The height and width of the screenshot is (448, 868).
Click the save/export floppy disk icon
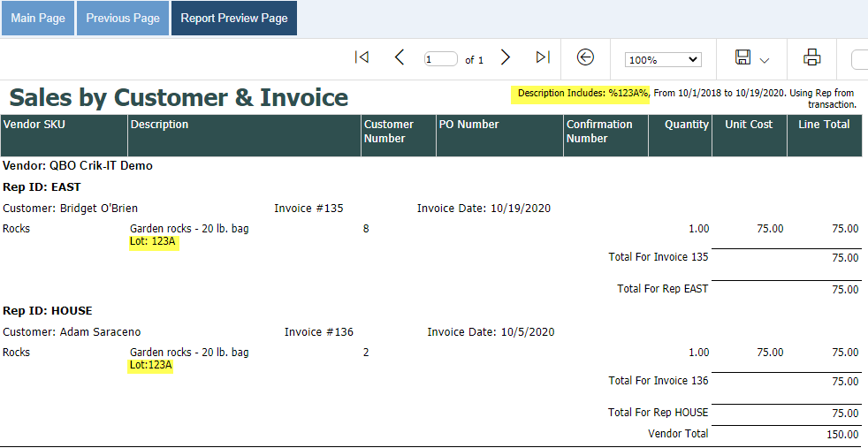[x=742, y=58]
